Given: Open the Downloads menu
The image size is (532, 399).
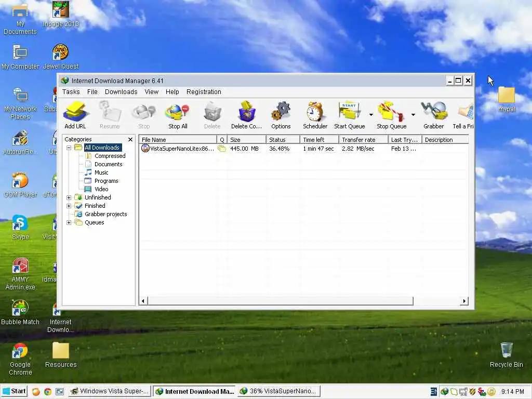Looking at the screenshot, I should point(121,92).
